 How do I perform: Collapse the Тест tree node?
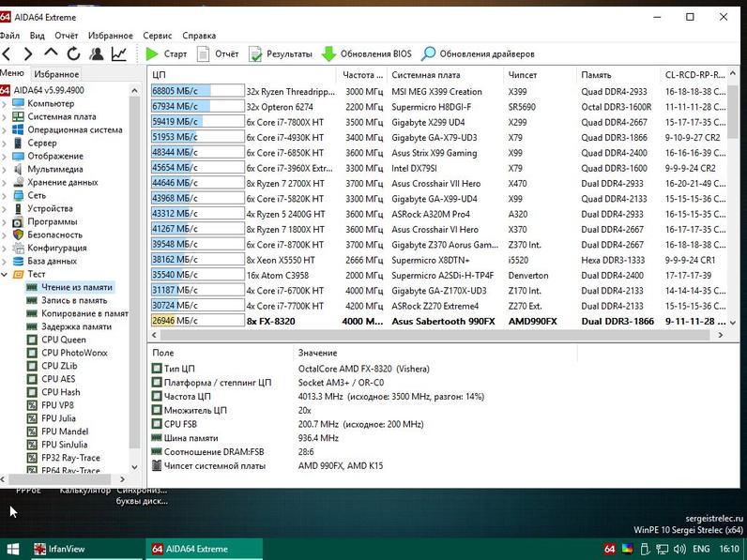5,274
